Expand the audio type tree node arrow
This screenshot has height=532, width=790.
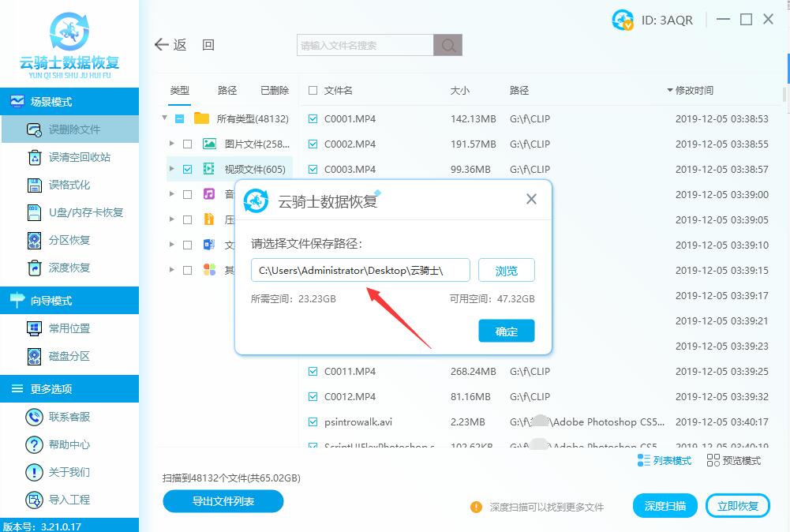tap(172, 194)
